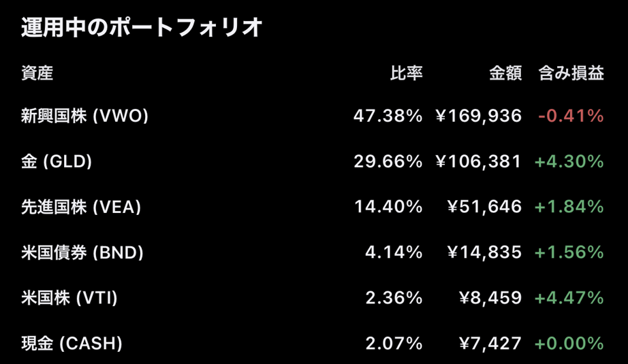Click the red -0.41% loss value
Viewport: 628px width, 364px height.
tap(570, 116)
